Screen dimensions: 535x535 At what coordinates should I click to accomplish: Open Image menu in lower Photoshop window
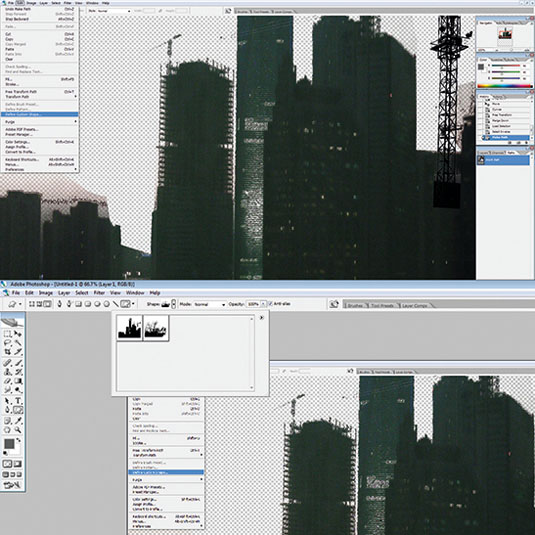(x=46, y=293)
